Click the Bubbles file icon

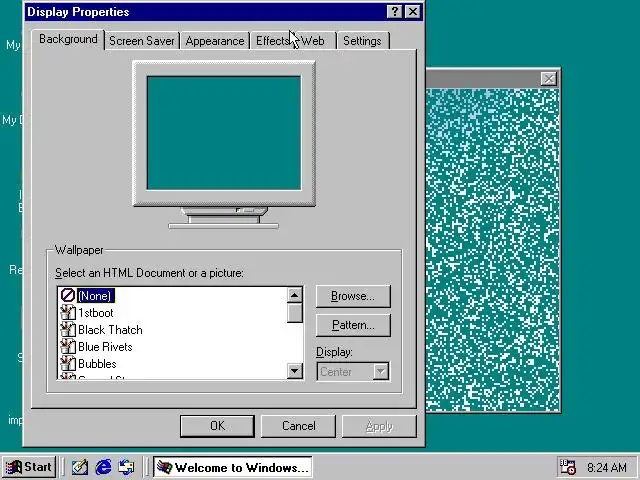[x=68, y=364]
